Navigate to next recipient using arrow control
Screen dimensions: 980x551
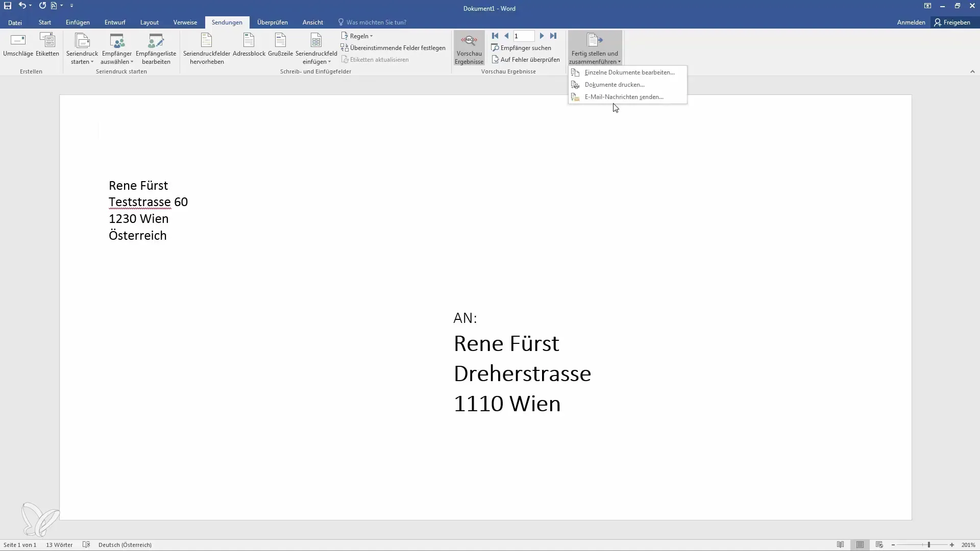(542, 35)
